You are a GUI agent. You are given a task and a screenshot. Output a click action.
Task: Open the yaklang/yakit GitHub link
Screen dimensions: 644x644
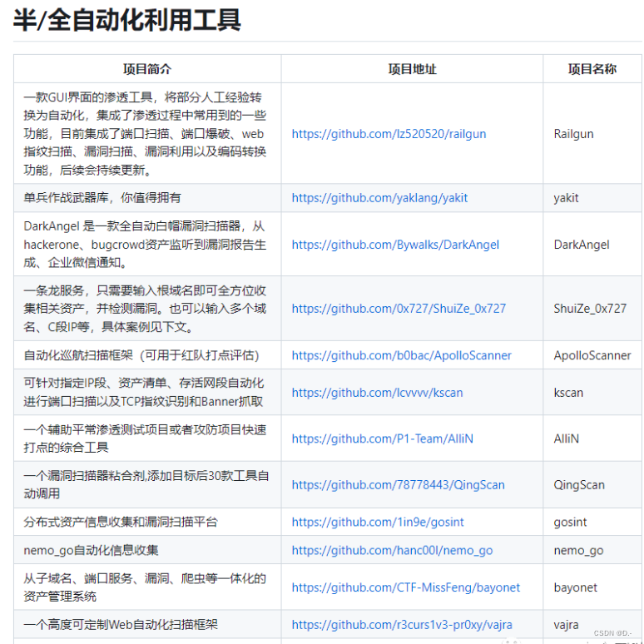tap(379, 198)
